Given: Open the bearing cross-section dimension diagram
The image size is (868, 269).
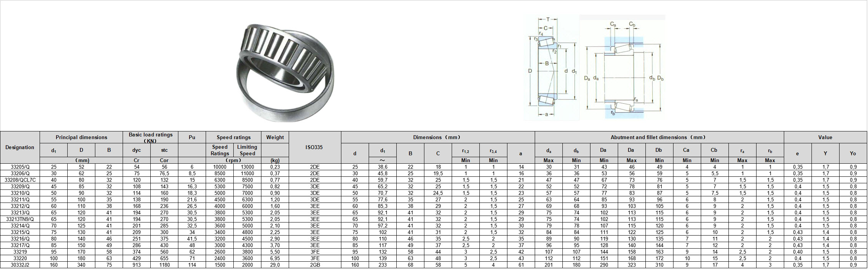Looking at the screenshot, I should [x=551, y=68].
